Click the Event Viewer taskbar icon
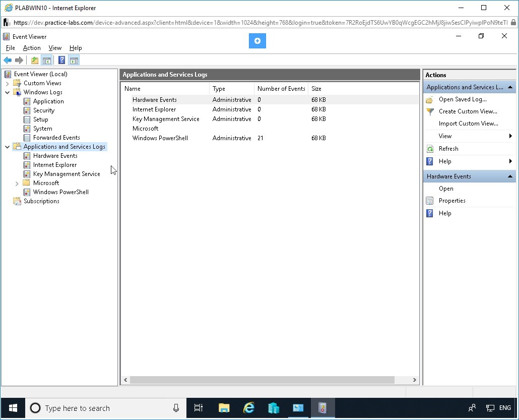Screen dimensions: 519x420 (x=322, y=408)
